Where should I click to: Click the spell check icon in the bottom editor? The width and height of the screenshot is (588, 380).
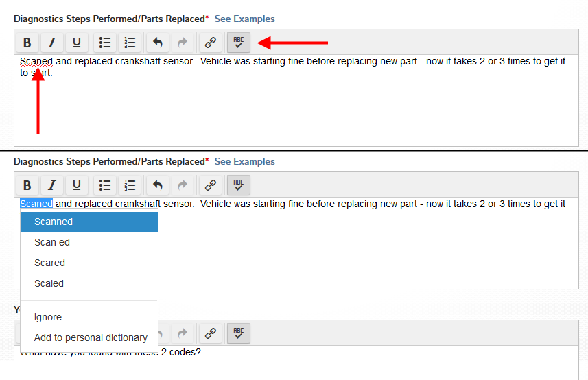point(239,333)
